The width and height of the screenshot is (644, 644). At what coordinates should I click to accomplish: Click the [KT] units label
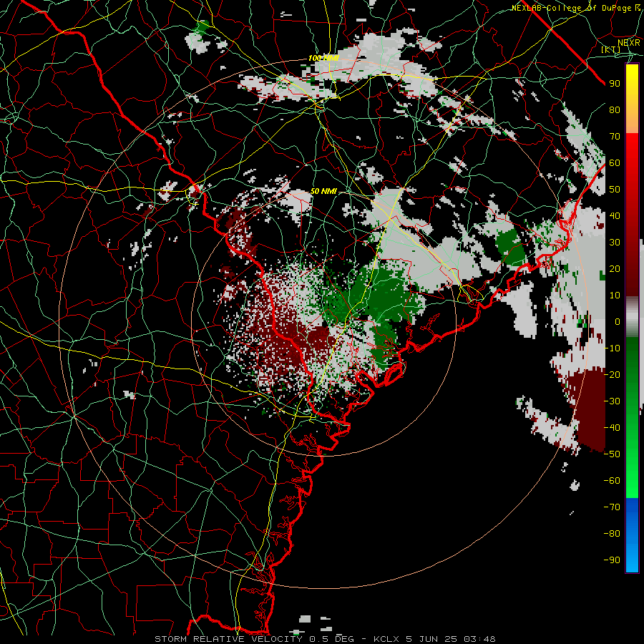point(611,49)
